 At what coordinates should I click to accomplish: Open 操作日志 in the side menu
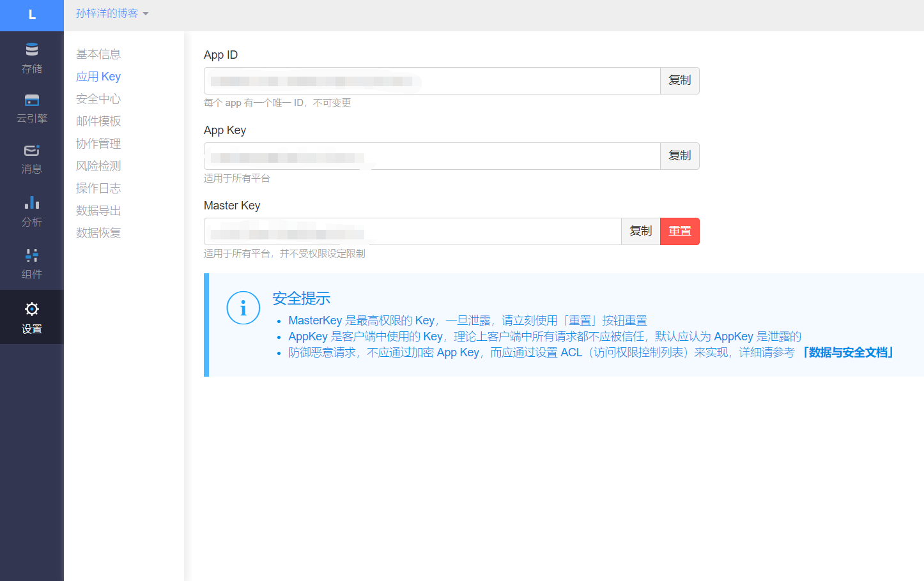(x=98, y=188)
